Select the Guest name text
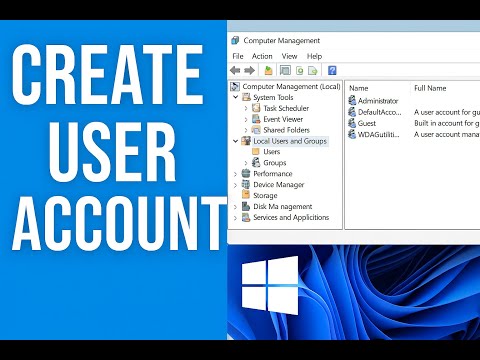Viewport: 480px width, 360px height. pos(367,123)
